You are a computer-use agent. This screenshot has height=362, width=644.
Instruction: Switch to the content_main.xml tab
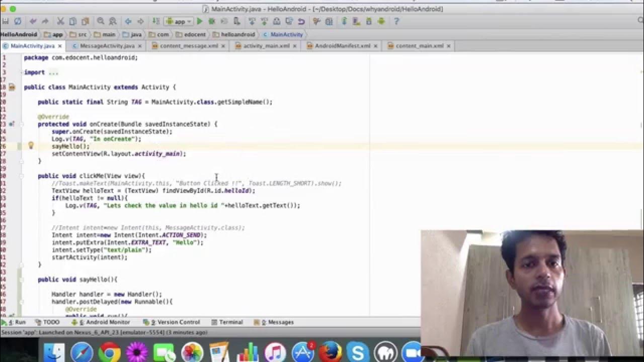(x=420, y=46)
